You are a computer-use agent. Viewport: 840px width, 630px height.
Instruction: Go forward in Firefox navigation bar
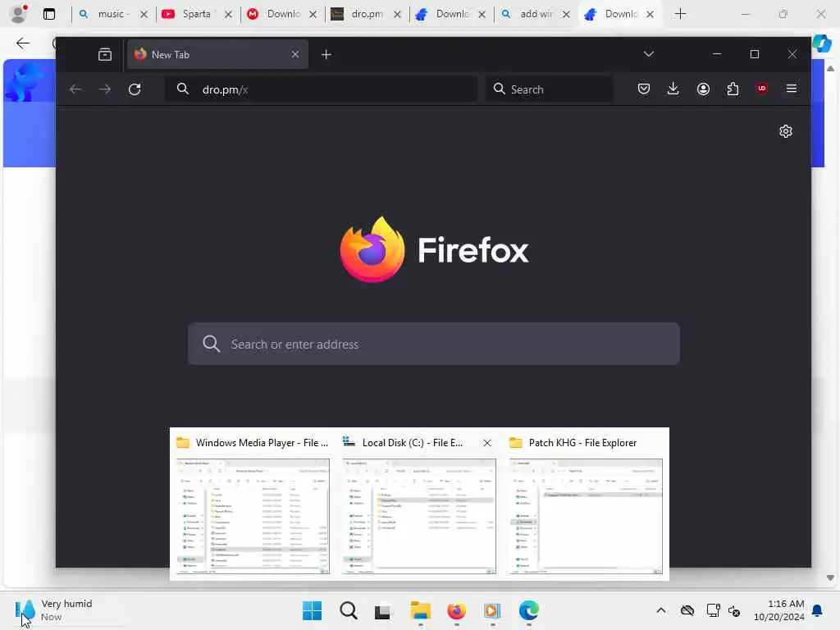click(105, 89)
